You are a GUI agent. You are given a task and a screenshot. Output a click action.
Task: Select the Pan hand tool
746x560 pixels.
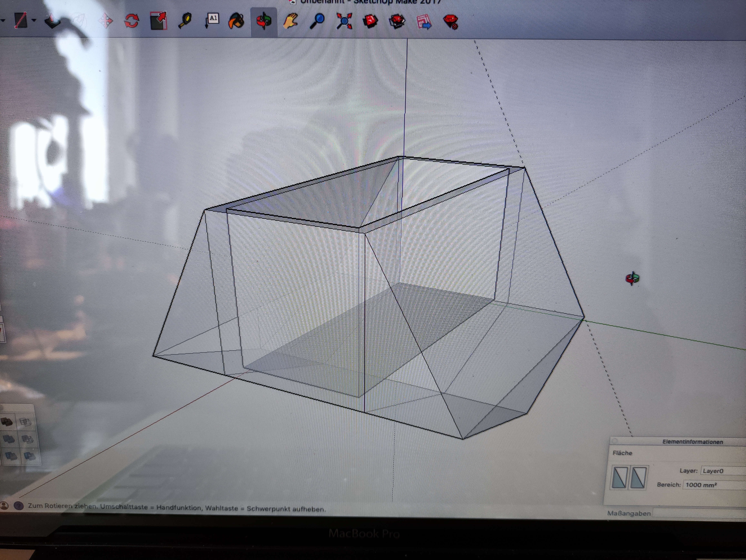(x=290, y=22)
